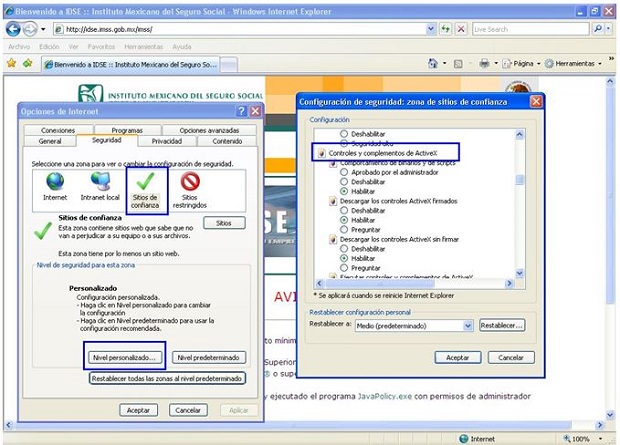Click the settings list vertical scrollbar thumb
The width and height of the screenshot is (620, 445).
pyautogui.click(x=520, y=180)
